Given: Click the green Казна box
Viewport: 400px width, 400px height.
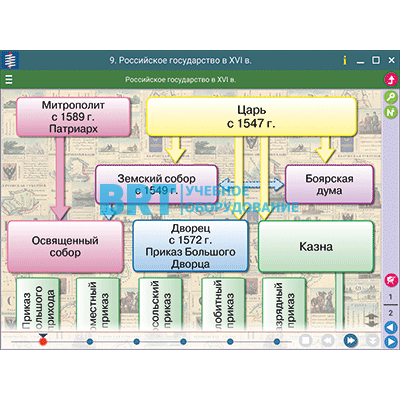Looking at the screenshot, I should pyautogui.click(x=316, y=247).
